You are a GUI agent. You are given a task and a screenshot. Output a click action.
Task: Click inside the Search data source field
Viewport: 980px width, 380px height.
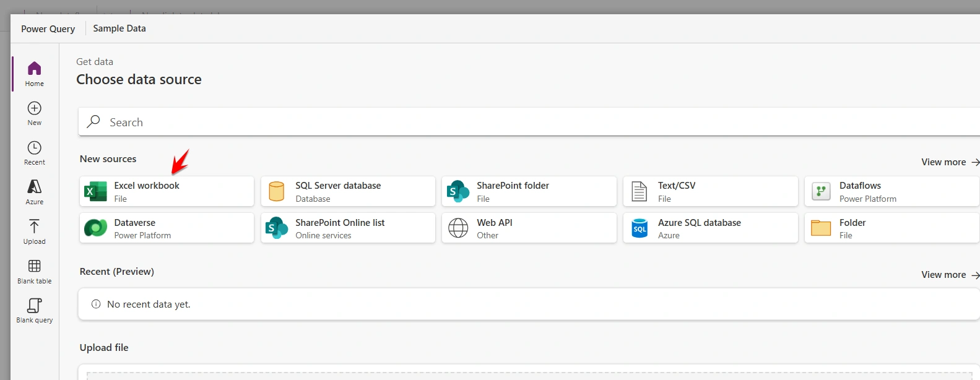pos(529,122)
